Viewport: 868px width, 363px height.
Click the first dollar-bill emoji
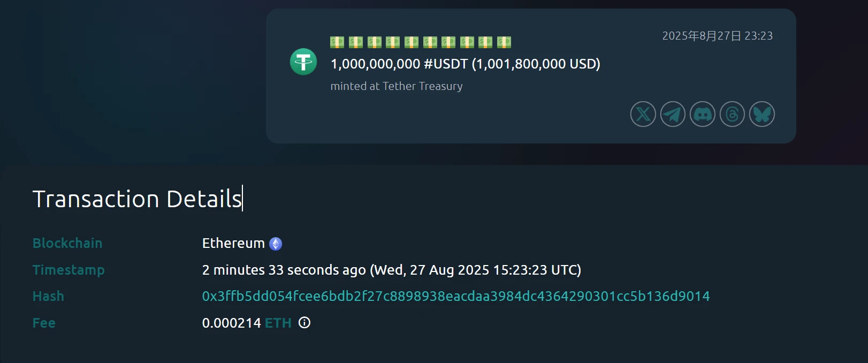337,42
